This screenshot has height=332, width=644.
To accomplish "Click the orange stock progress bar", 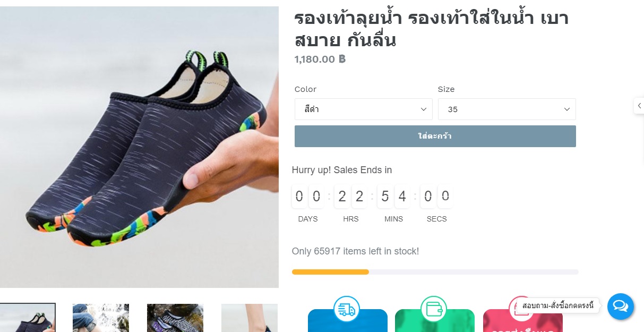I will click(330, 272).
